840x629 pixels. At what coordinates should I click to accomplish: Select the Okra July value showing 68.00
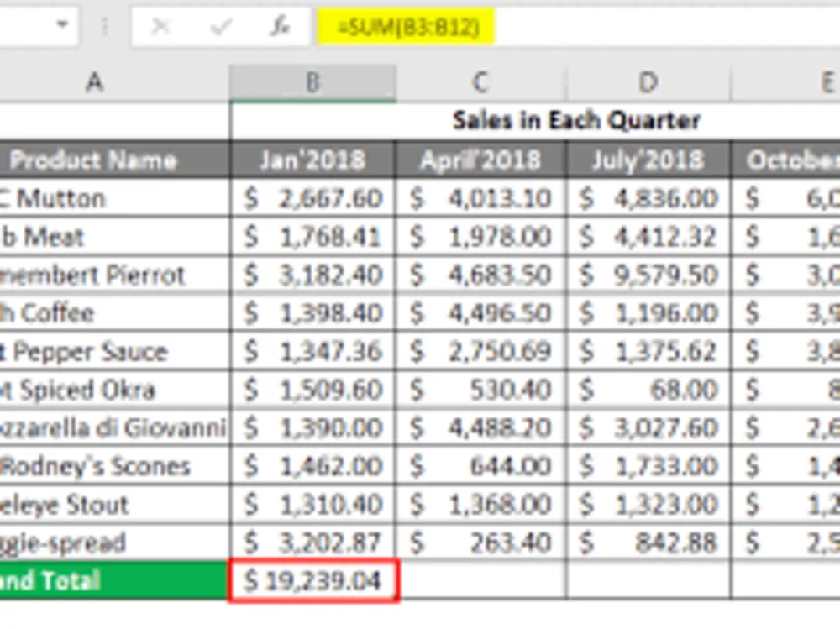[x=648, y=390]
